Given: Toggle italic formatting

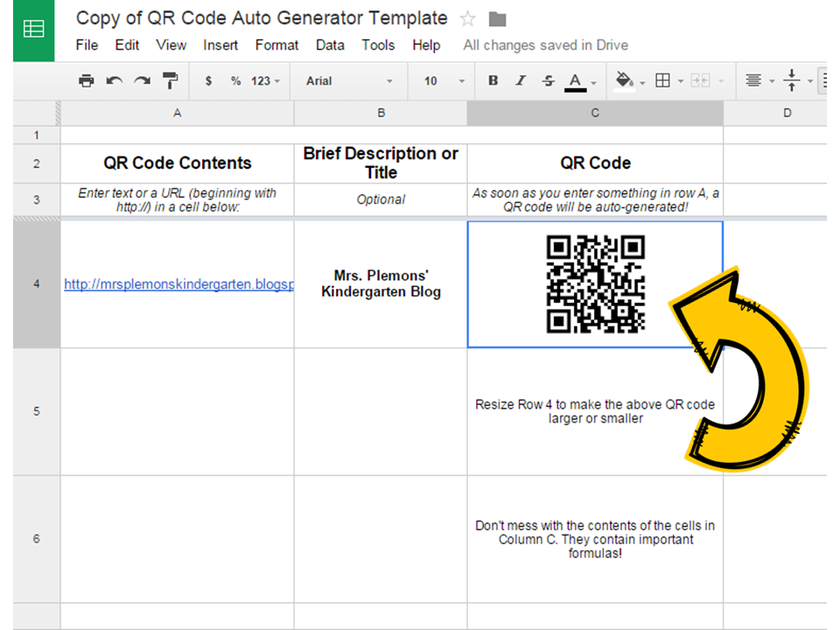Looking at the screenshot, I should click(521, 80).
